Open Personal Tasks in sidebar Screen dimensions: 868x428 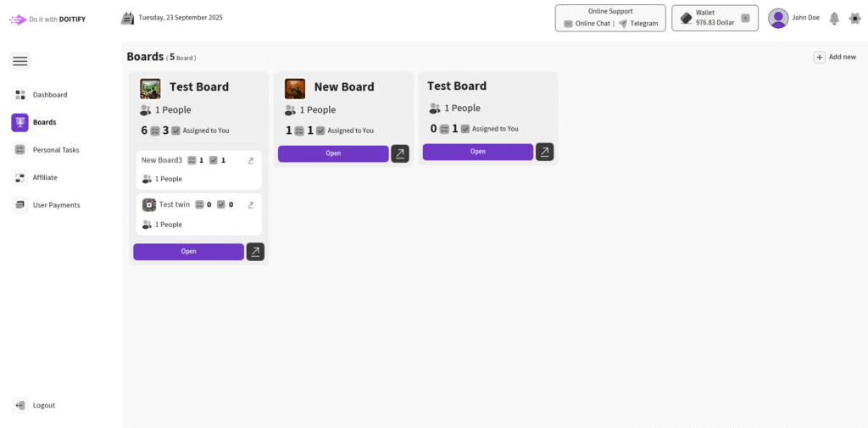56,150
